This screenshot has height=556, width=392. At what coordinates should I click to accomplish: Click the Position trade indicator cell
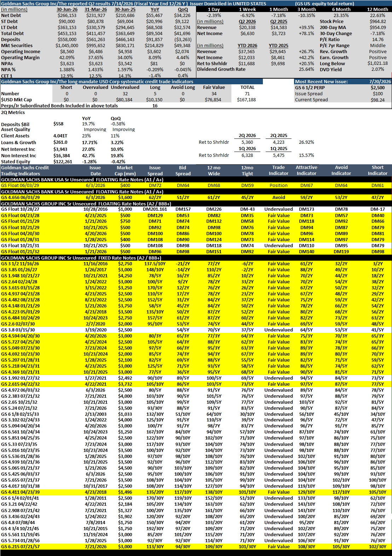(278, 186)
